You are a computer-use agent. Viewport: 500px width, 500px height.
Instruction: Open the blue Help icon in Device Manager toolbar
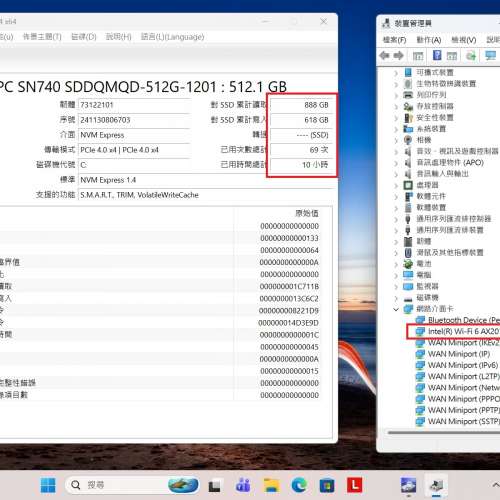pos(437,55)
